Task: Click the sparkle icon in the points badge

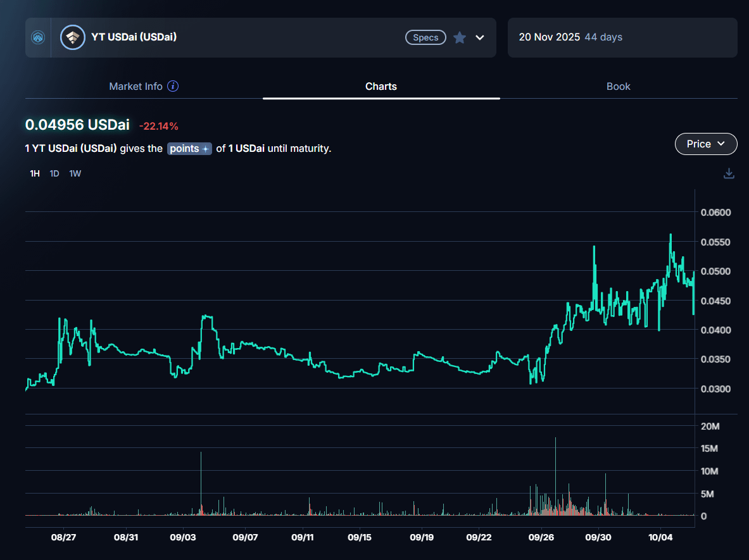Action: [x=205, y=149]
